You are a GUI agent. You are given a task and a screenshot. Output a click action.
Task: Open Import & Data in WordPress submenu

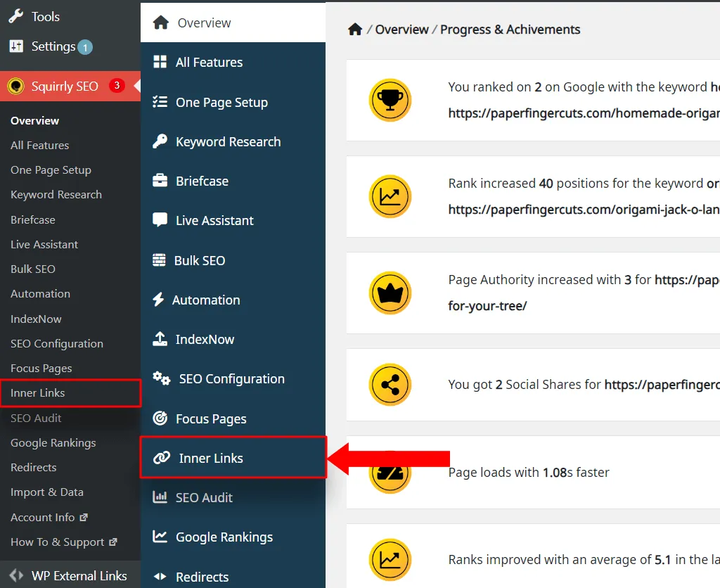pos(47,492)
